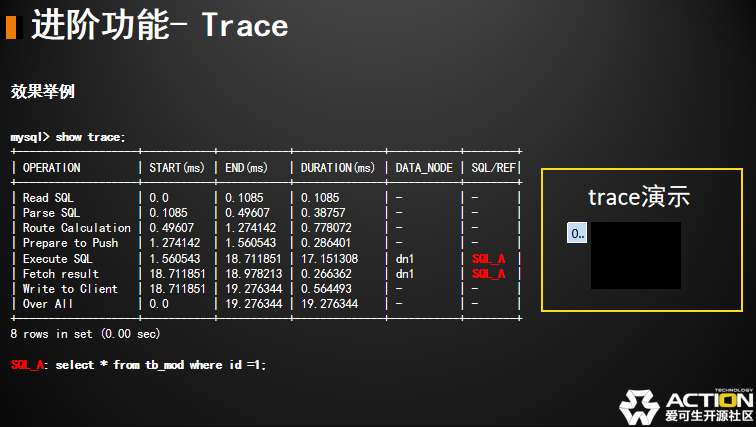Click the END(ms) column header
The image size is (756, 427).
tap(246, 168)
